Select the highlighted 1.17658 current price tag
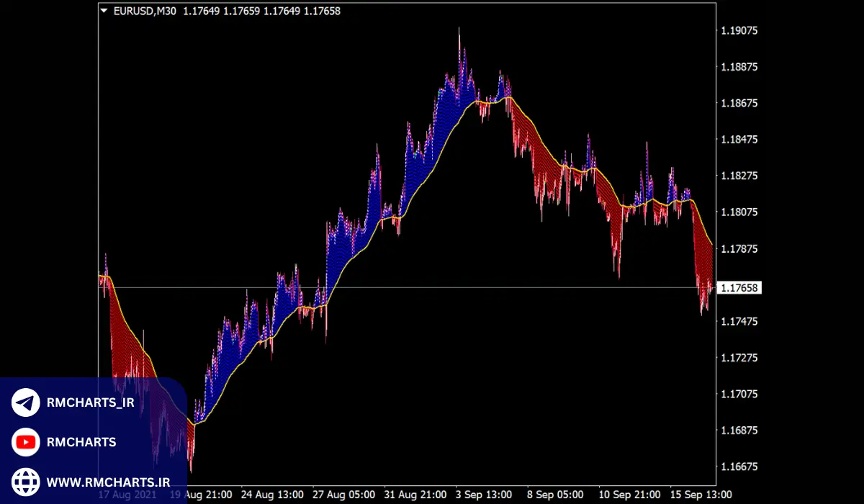Screen dimensions: 864x504 pos(740,288)
